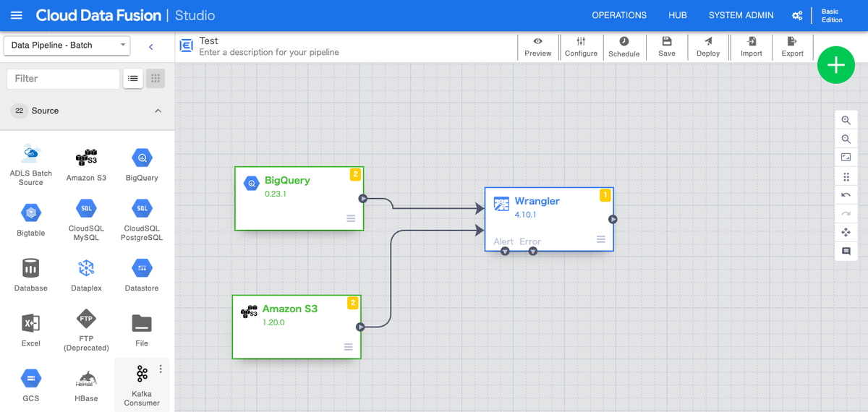This screenshot has height=412, width=868.
Task: Open the SYSTEM ADMIN menu
Action: pyautogui.click(x=741, y=15)
